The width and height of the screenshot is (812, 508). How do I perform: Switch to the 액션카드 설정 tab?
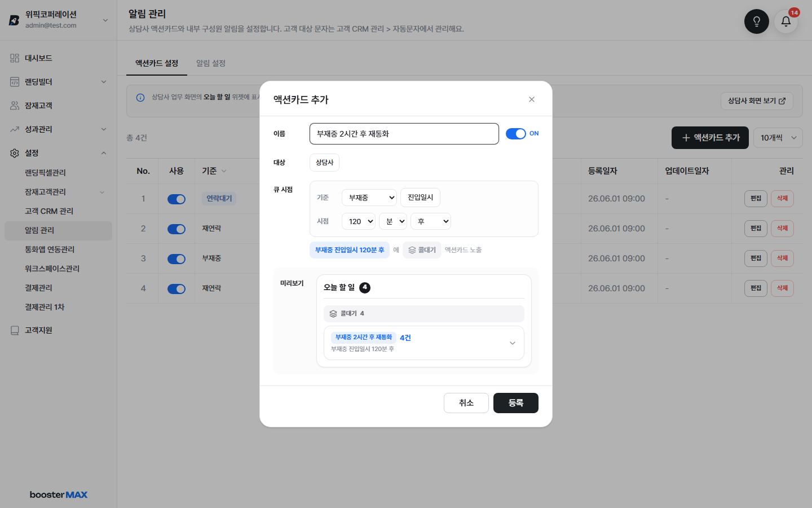157,63
